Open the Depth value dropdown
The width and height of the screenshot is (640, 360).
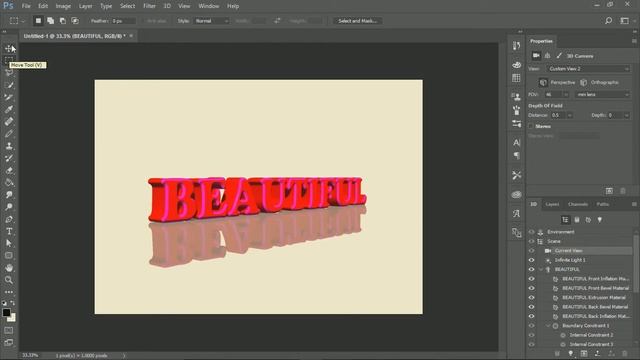point(627,116)
